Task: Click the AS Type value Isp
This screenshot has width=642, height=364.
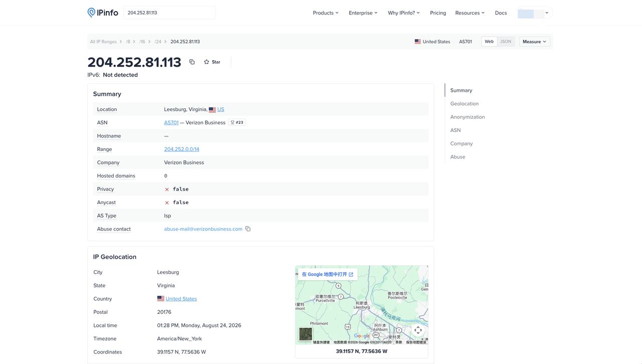Action: pos(168,216)
